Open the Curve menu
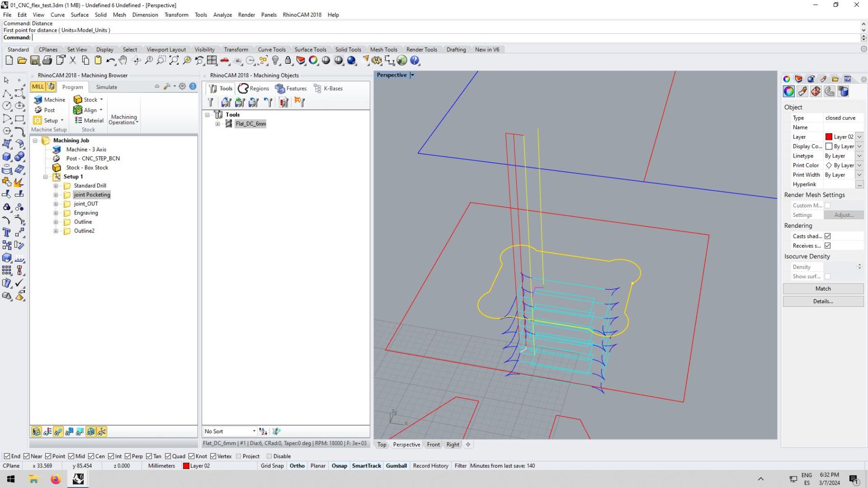The height and width of the screenshot is (488, 868). click(x=58, y=15)
